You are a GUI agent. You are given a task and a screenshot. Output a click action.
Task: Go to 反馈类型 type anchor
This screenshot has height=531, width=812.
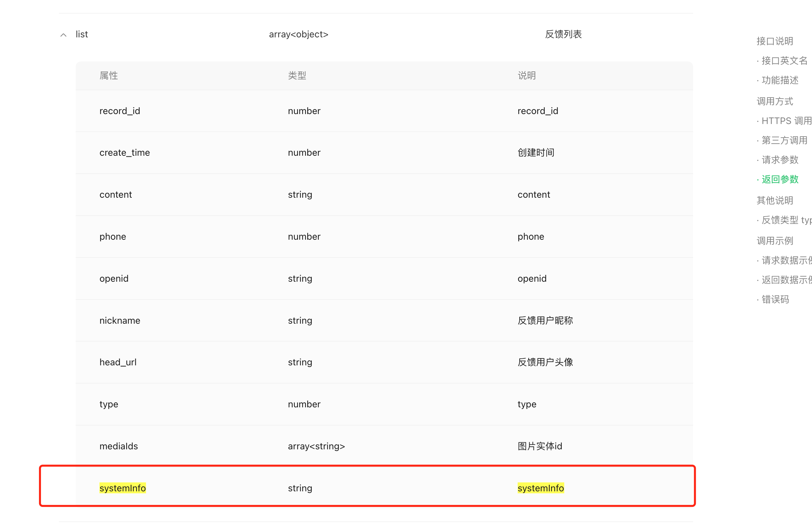pyautogui.click(x=786, y=220)
